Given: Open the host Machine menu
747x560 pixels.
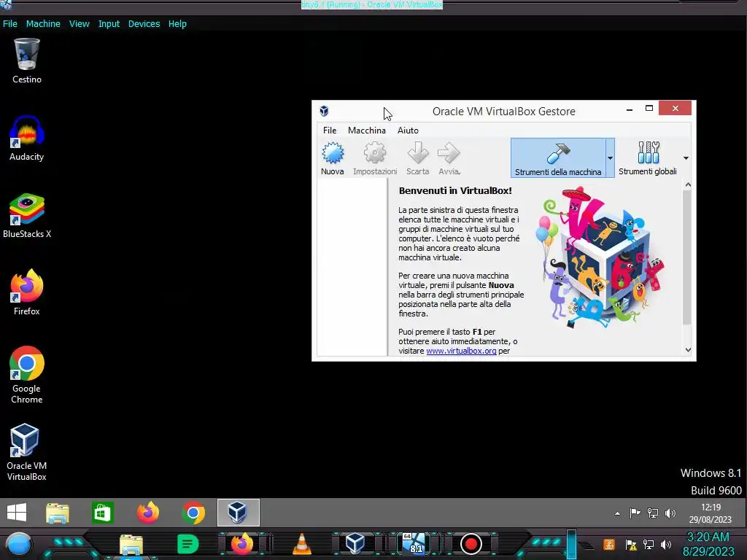Looking at the screenshot, I should (43, 24).
